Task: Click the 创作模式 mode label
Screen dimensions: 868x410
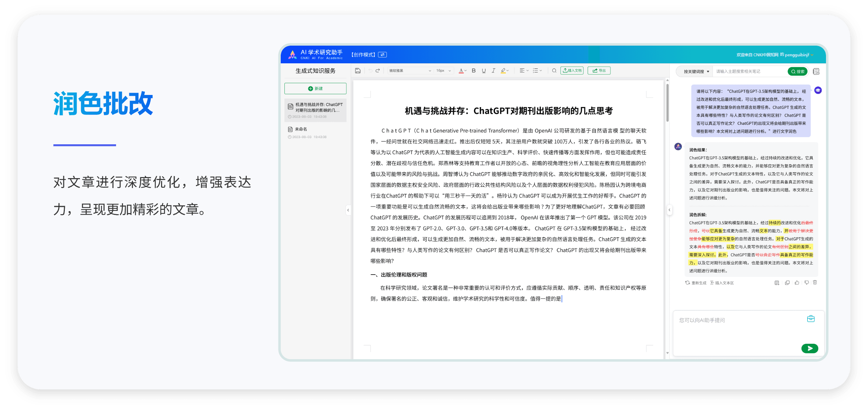Action: [x=363, y=55]
